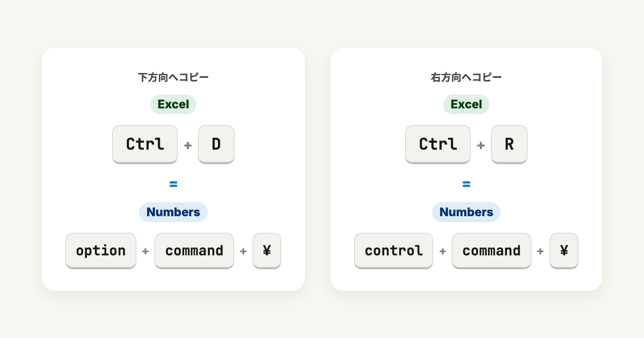Click the Numbers badge in right card
644x338 pixels.
pyautogui.click(x=466, y=212)
